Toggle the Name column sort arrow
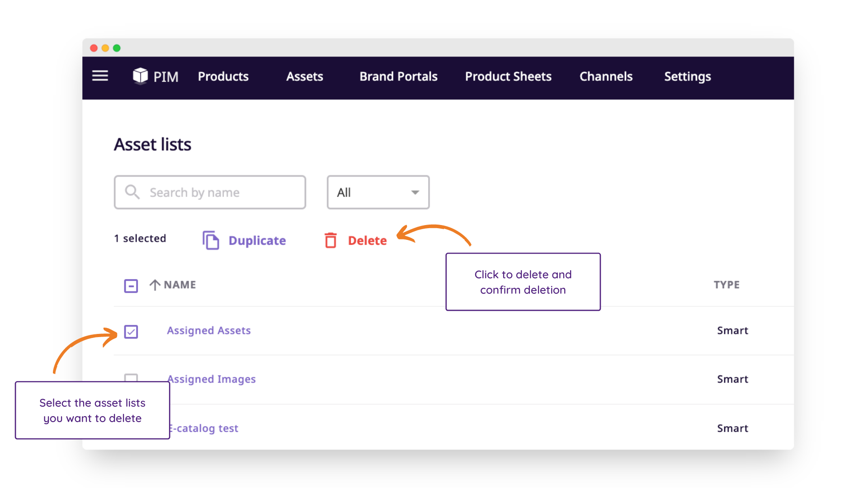868x488 pixels. click(155, 285)
